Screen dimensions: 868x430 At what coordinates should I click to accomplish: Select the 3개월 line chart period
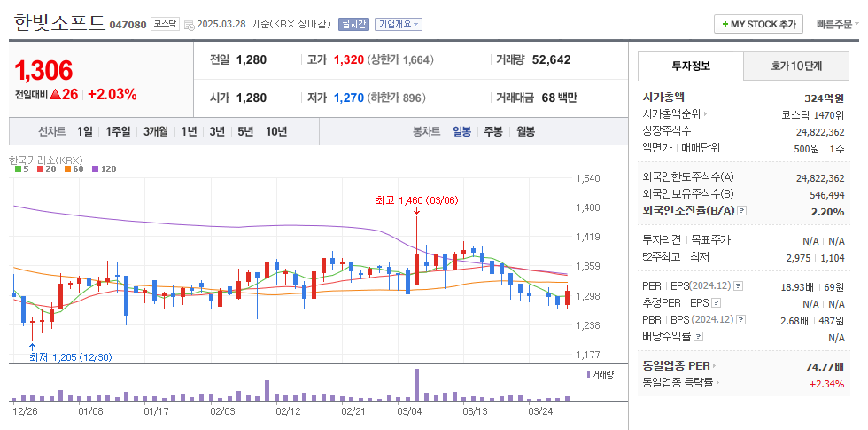point(156,132)
